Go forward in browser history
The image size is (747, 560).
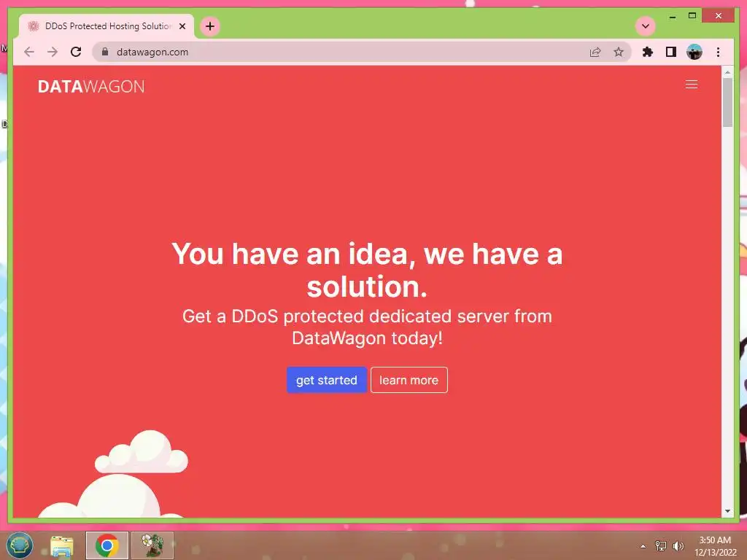click(53, 52)
